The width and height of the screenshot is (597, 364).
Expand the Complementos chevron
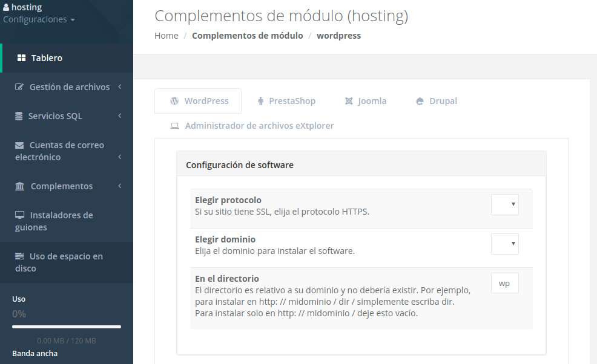coord(120,186)
